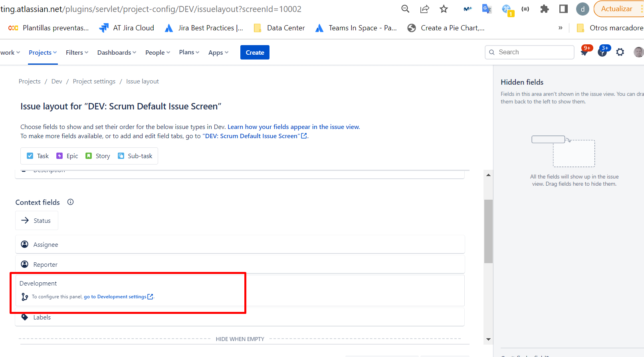Go to Project settings breadcrumb

(x=94, y=81)
